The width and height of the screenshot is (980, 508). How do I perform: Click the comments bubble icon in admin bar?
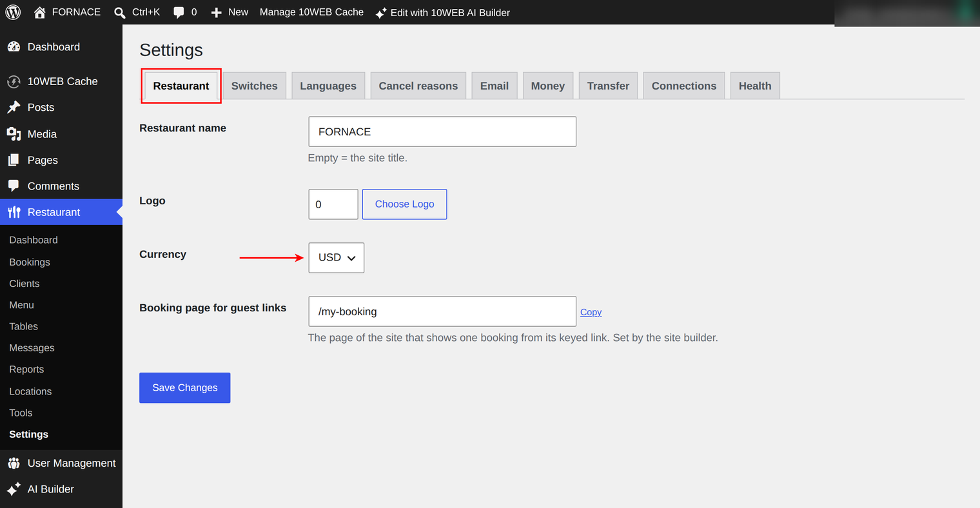tap(179, 12)
